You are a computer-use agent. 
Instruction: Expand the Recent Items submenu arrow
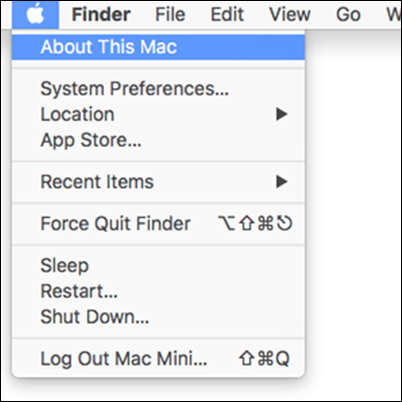click(x=282, y=182)
